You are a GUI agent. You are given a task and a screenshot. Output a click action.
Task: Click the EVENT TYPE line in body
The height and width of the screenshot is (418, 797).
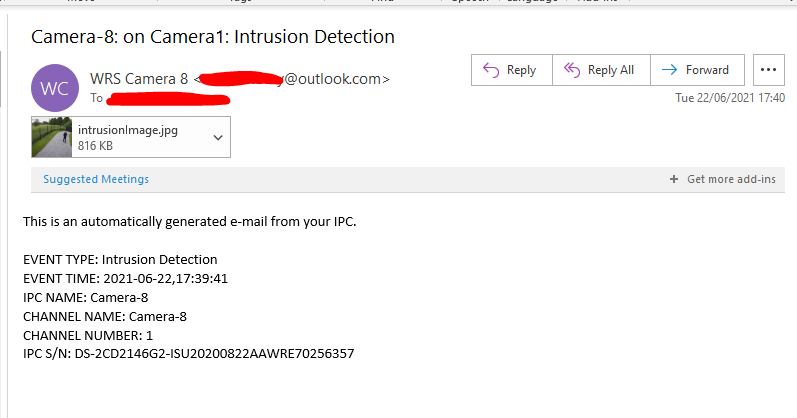[x=120, y=260]
